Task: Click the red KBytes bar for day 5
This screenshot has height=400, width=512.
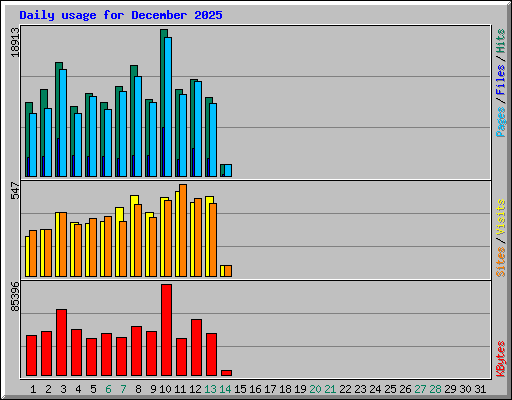Action: [91, 357]
